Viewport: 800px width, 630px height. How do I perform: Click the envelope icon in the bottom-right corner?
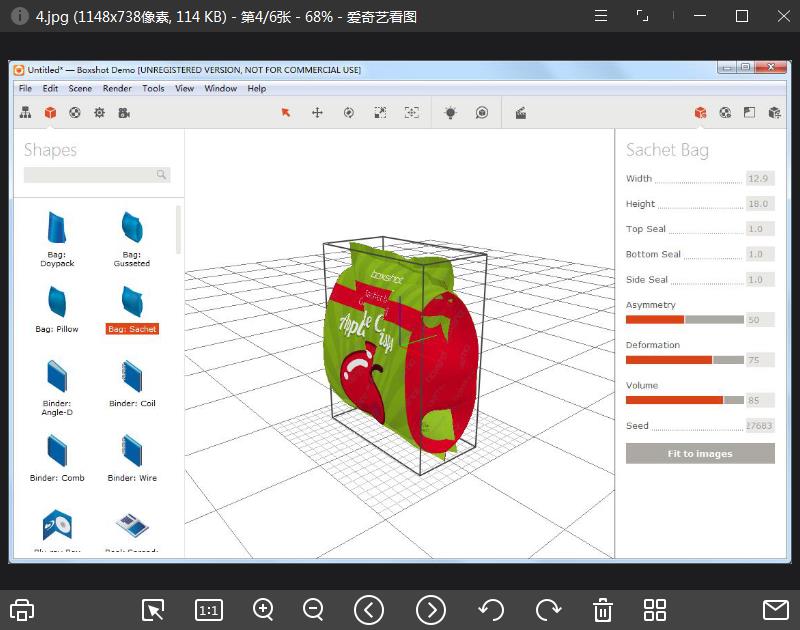[x=776, y=610]
